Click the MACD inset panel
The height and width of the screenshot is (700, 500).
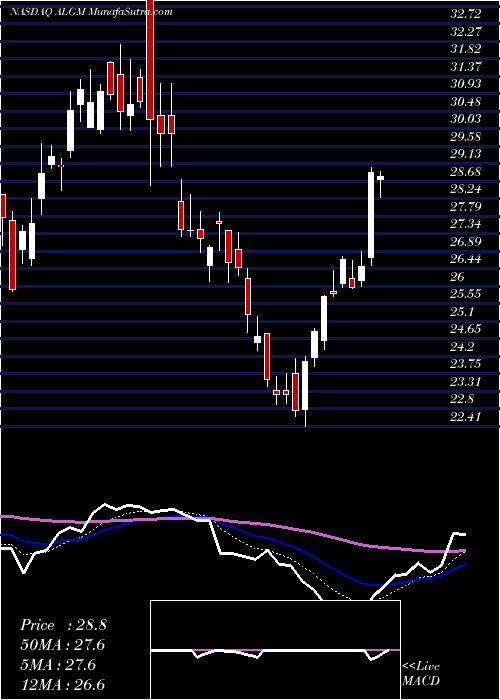tap(276, 650)
